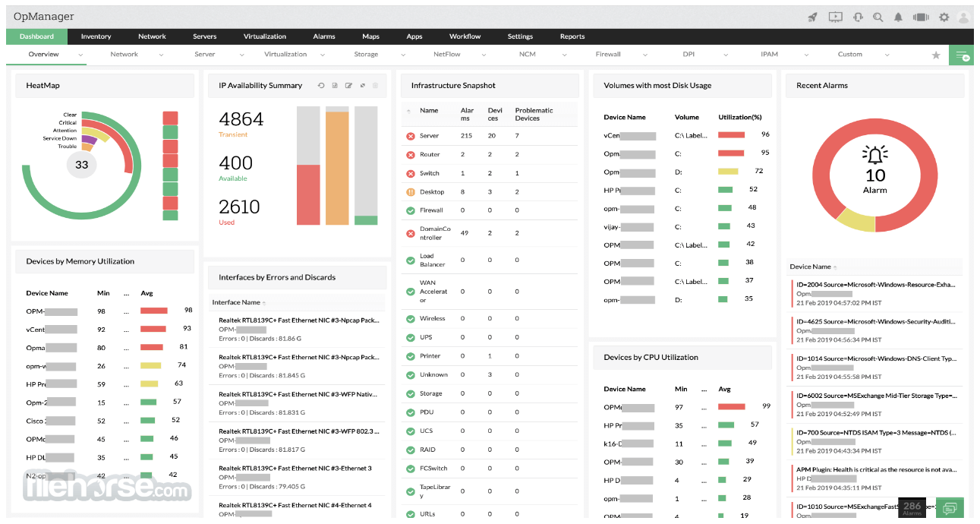The image size is (980, 524).
Task: Open APM Plugin health critical alarm
Action: coord(876,478)
